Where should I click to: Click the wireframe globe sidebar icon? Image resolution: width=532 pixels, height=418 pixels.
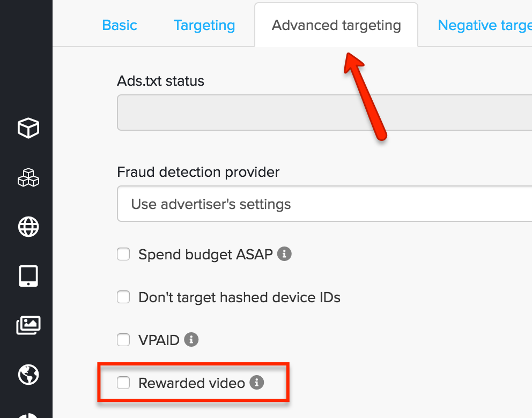click(x=28, y=227)
